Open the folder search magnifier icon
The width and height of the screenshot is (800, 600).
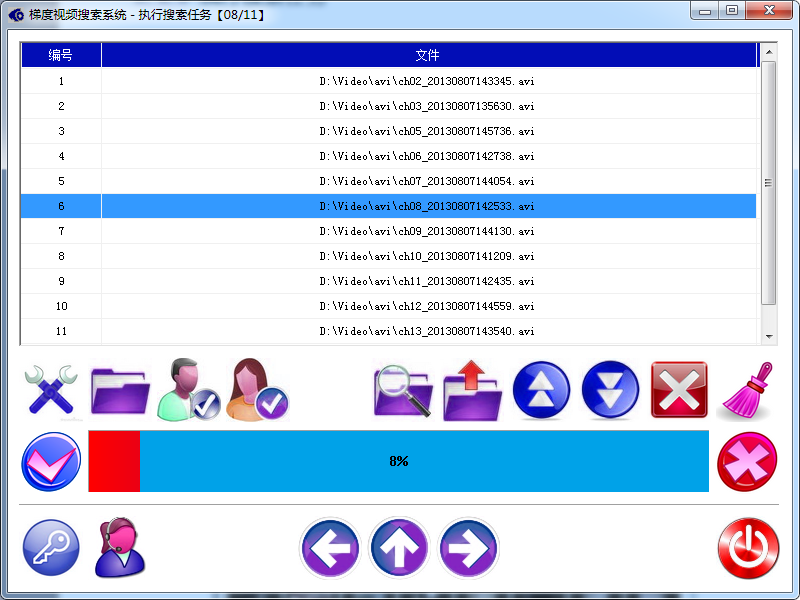403,390
